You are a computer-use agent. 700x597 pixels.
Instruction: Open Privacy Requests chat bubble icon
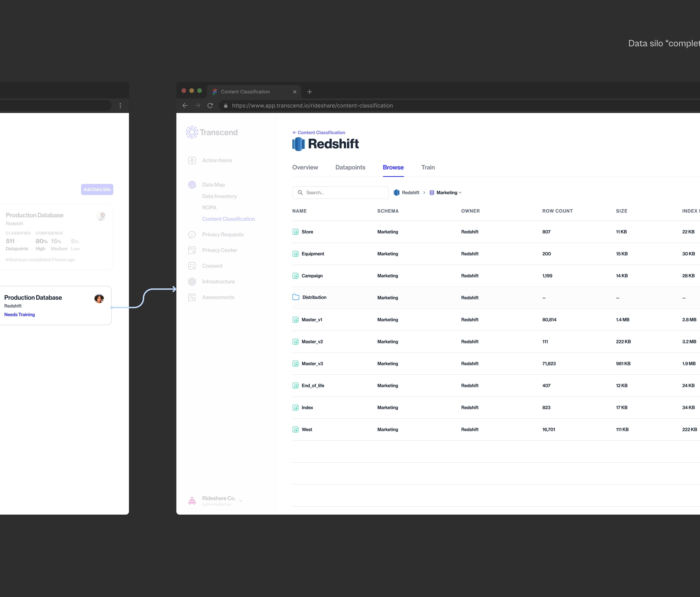point(192,235)
